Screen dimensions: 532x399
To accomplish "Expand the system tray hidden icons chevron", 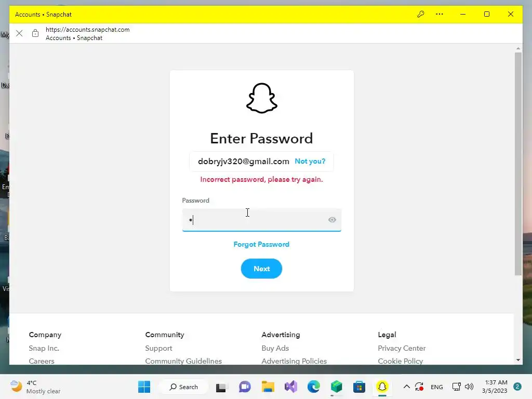I will pyautogui.click(x=406, y=387).
